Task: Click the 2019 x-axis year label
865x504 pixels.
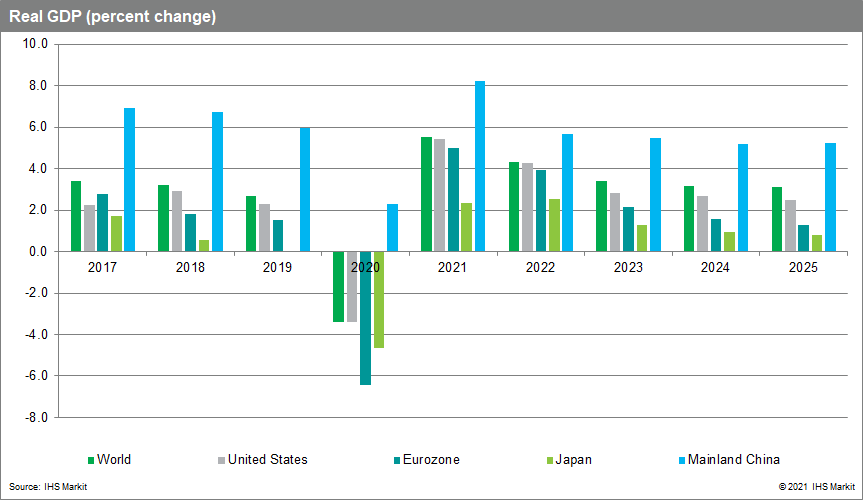Action: [x=277, y=268]
